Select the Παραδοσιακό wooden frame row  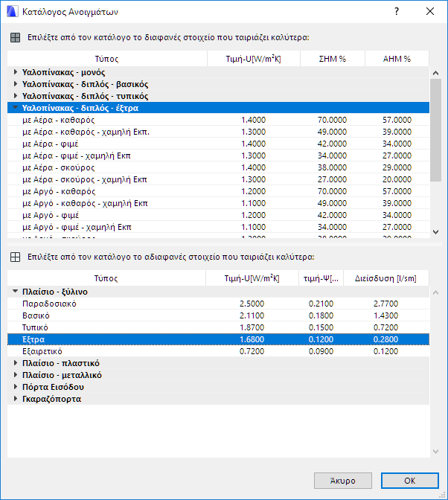click(x=219, y=304)
